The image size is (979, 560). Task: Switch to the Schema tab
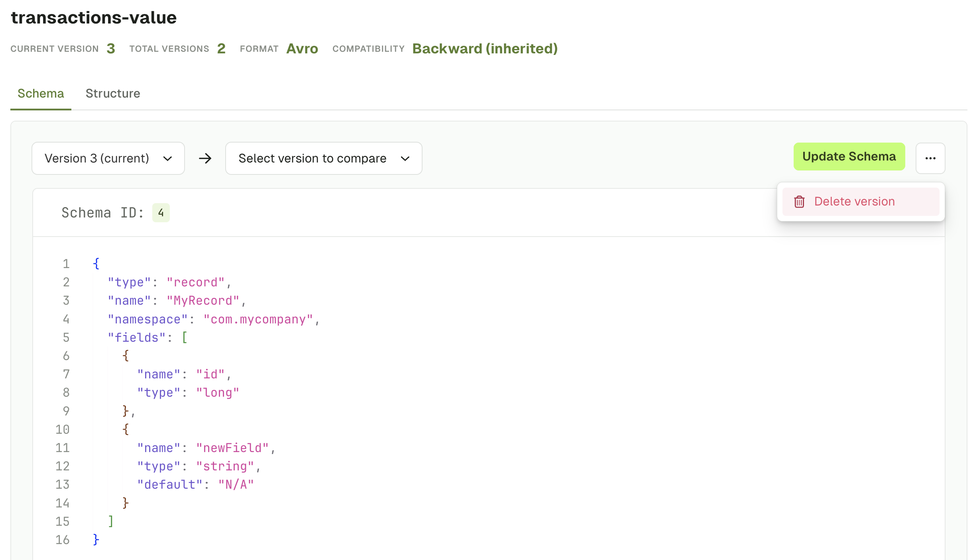(x=41, y=94)
